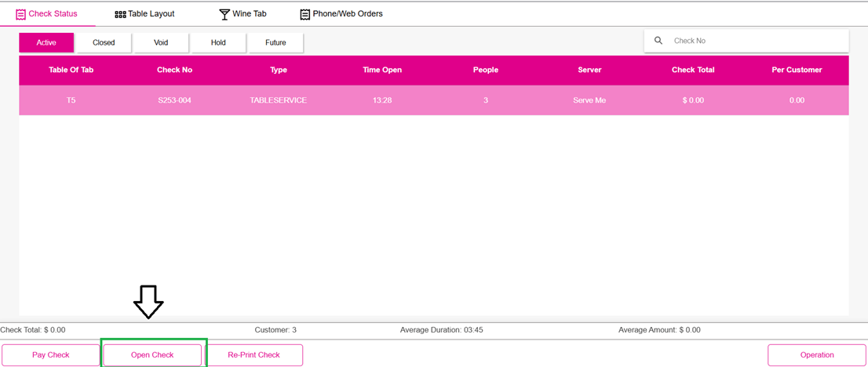Focus the Check No search field
The image size is (868, 367).
746,41
